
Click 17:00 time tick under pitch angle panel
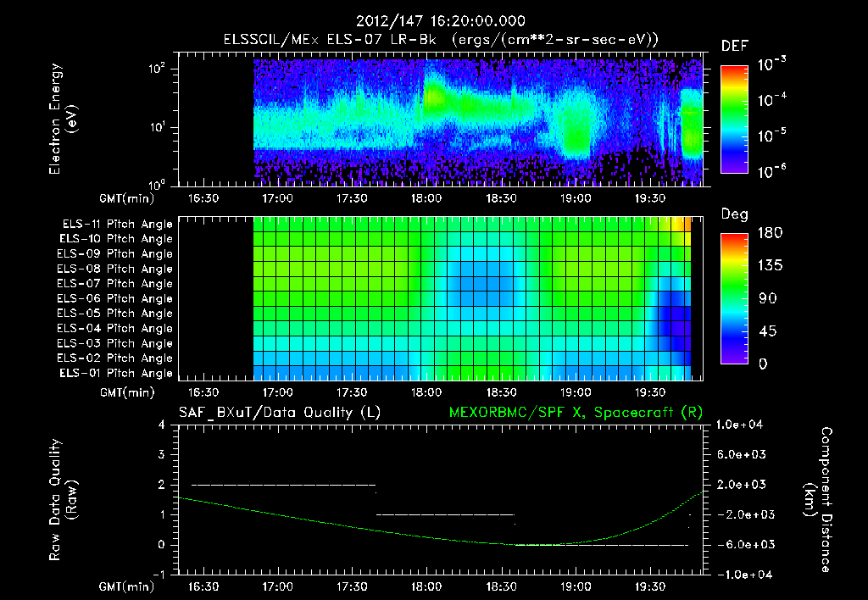[277, 392]
